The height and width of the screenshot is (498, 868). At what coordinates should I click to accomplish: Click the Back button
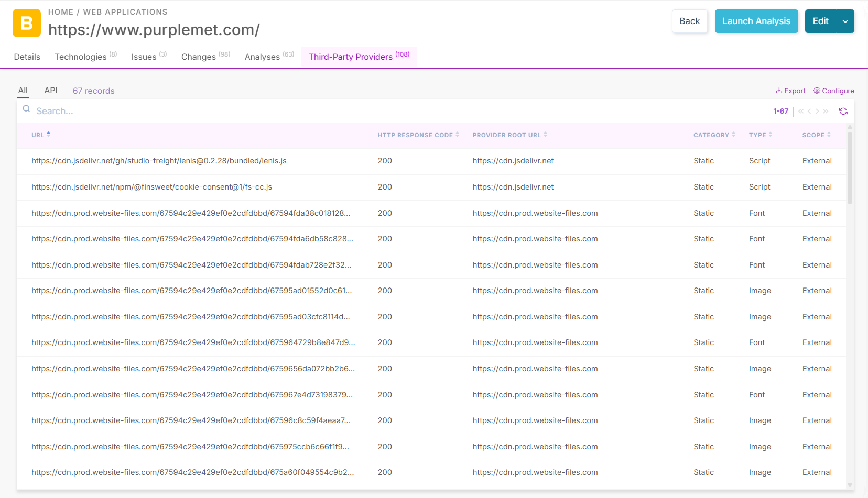[690, 21]
